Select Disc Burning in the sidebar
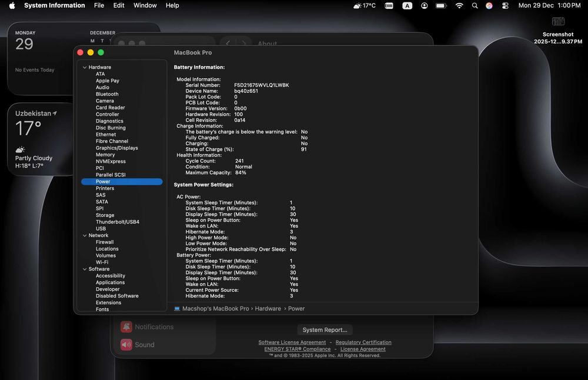The width and height of the screenshot is (588, 380). [111, 128]
